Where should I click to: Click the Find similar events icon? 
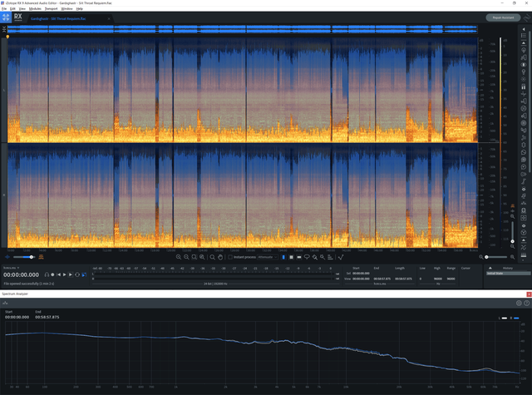[x=330, y=257]
